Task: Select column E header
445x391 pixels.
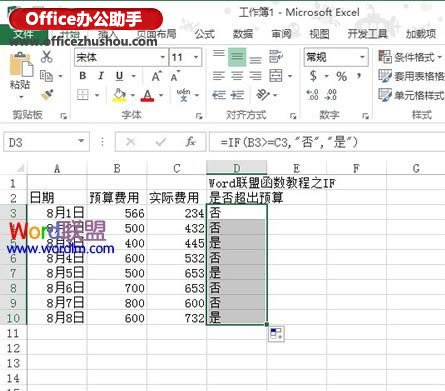Action: pos(296,168)
